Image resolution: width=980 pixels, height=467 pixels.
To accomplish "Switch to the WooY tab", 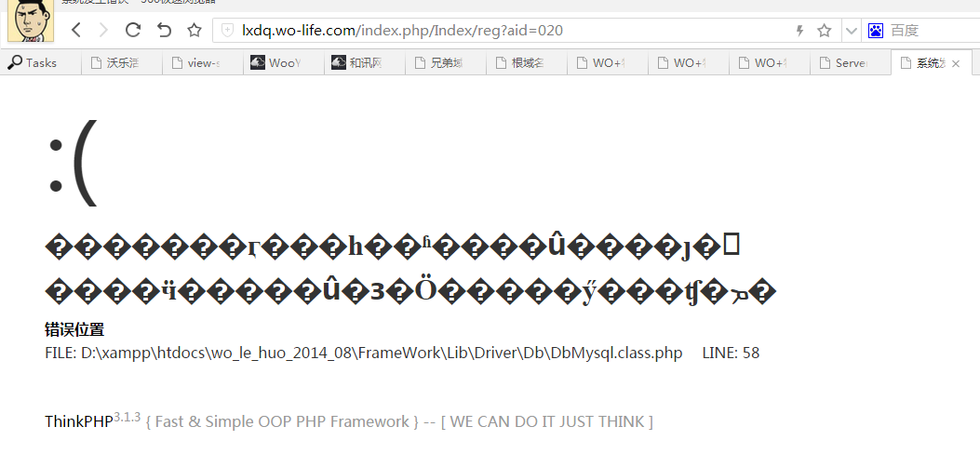I will click(284, 62).
